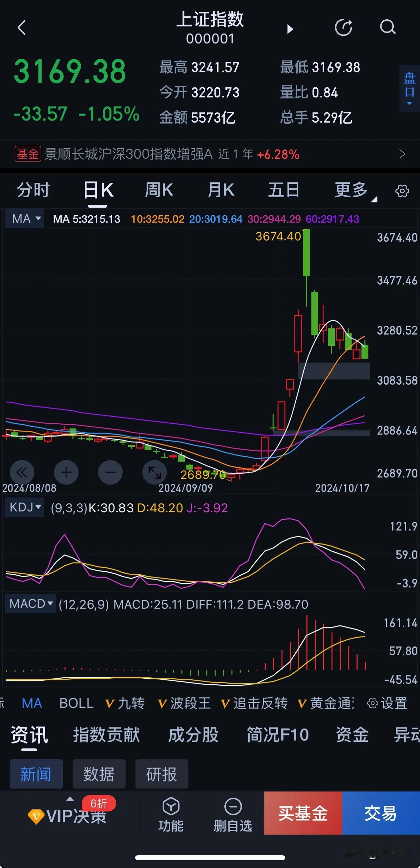Open chart settings gear next to 更多
This screenshot has width=420, height=868.
click(402, 191)
